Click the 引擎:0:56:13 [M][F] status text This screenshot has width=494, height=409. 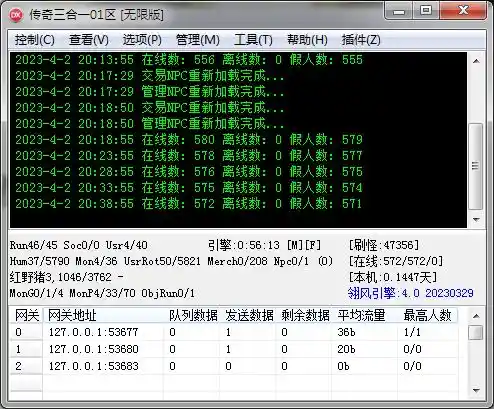265,245
